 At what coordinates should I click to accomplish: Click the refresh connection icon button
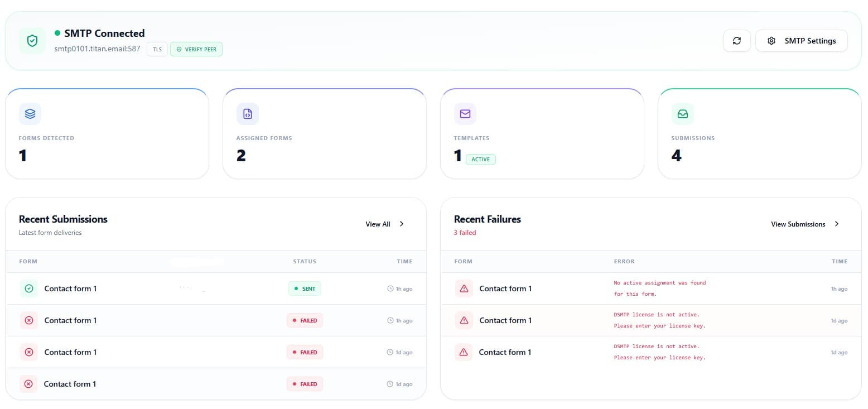tap(737, 41)
